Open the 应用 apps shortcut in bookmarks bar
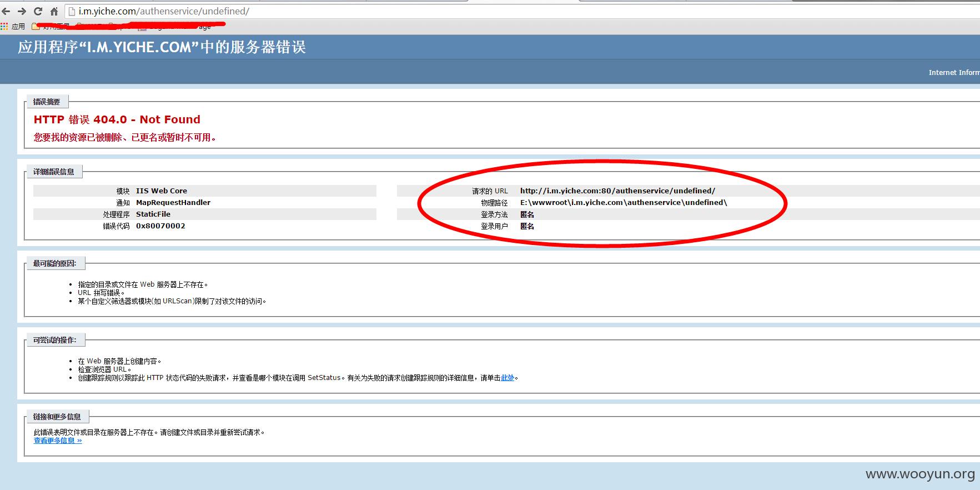The height and width of the screenshot is (490, 980). pos(13,26)
